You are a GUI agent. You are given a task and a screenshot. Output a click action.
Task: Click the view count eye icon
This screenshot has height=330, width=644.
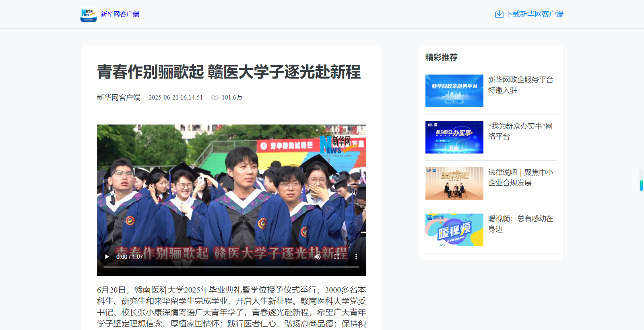click(215, 98)
